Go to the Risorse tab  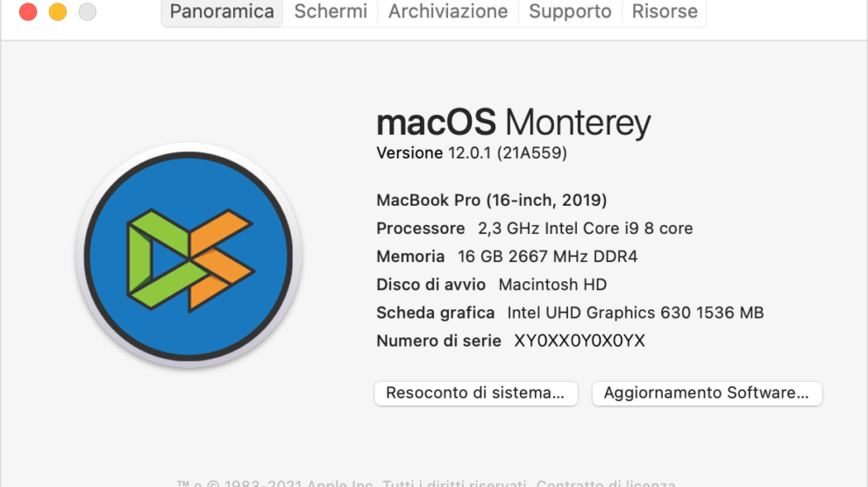(665, 11)
